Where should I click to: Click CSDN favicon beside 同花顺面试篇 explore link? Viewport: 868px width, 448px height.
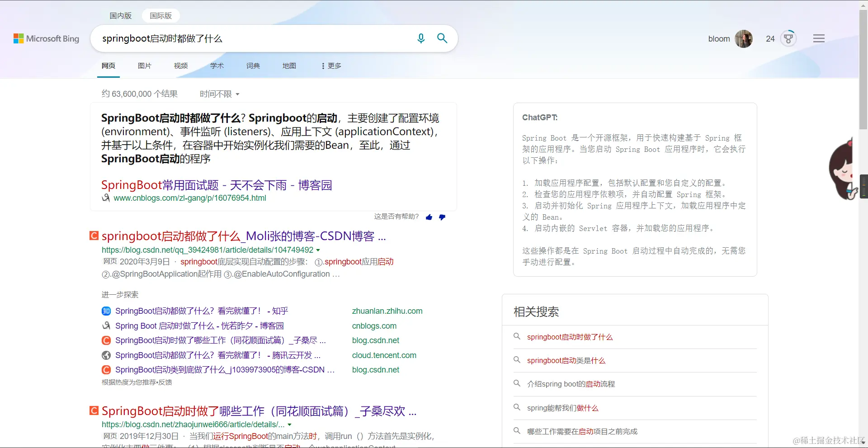pos(106,340)
